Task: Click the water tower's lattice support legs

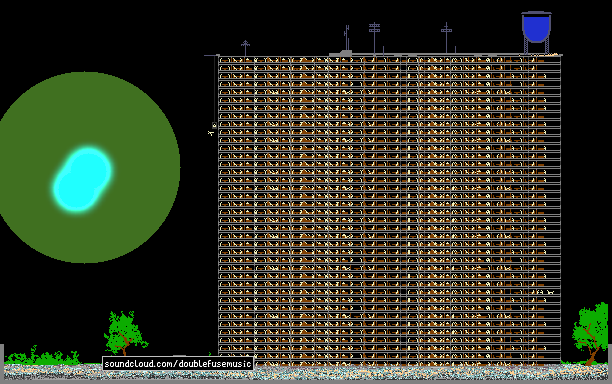Action: click(x=537, y=47)
